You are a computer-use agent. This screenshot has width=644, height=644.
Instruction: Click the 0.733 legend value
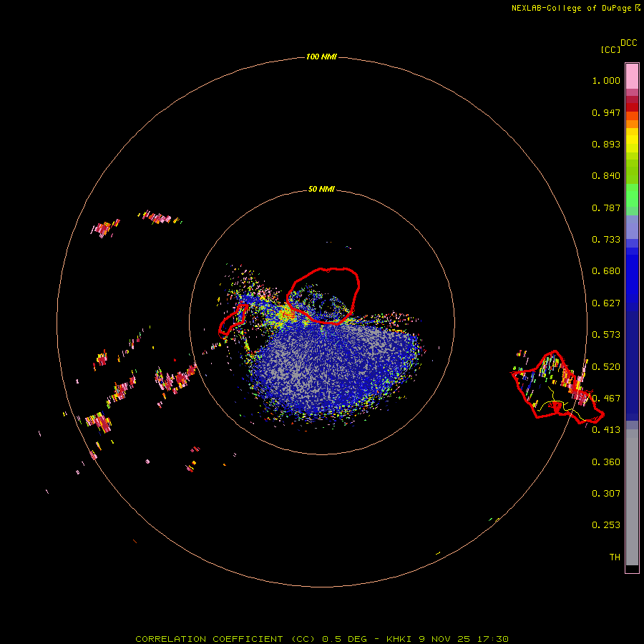tap(606, 240)
